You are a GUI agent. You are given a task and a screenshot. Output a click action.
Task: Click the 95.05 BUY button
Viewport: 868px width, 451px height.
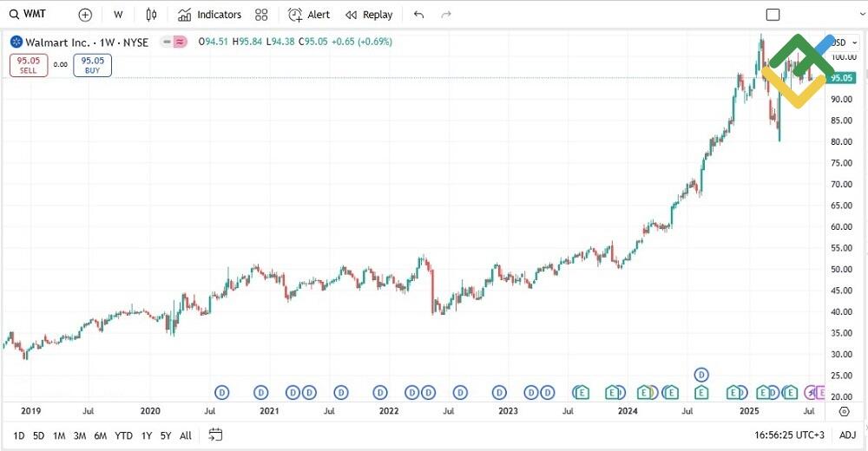93,65
